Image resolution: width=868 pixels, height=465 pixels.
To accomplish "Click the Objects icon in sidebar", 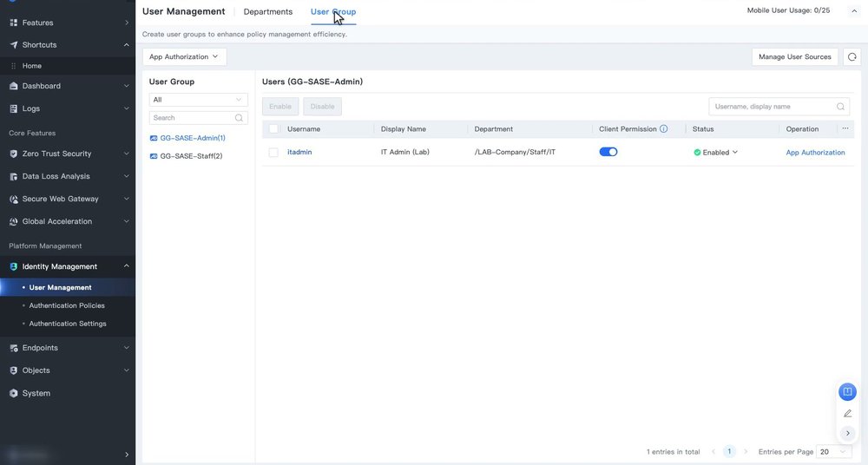I will pyautogui.click(x=14, y=370).
